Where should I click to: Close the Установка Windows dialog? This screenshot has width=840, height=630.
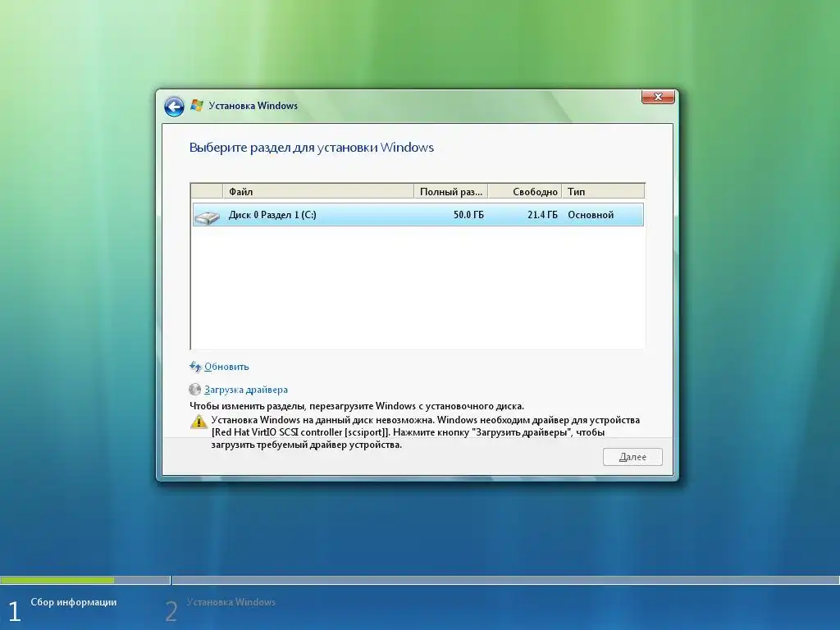click(x=658, y=97)
